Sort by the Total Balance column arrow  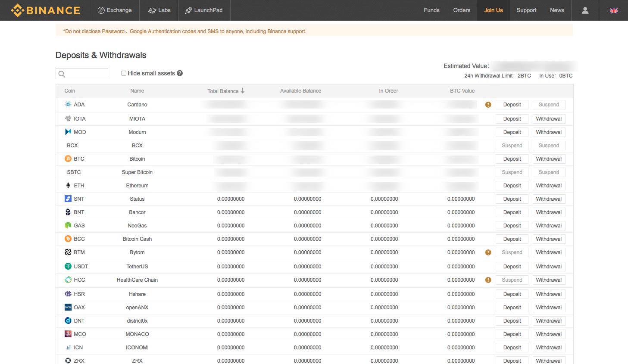coord(243,91)
